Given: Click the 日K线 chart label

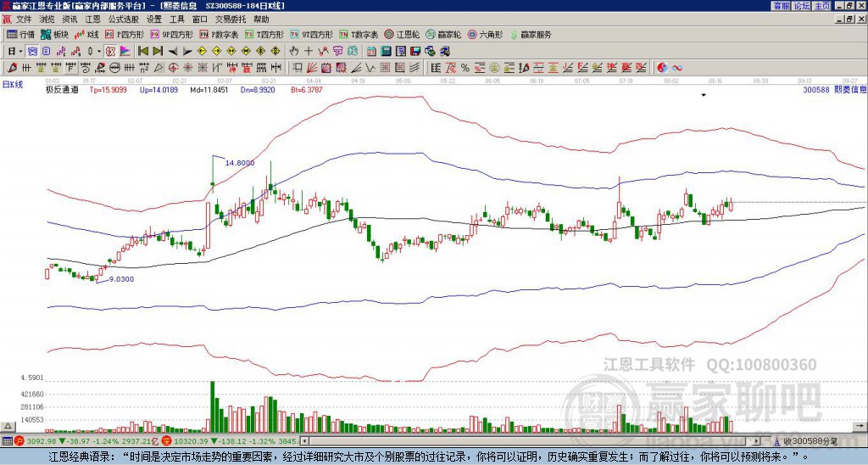Looking at the screenshot, I should pyautogui.click(x=13, y=84).
